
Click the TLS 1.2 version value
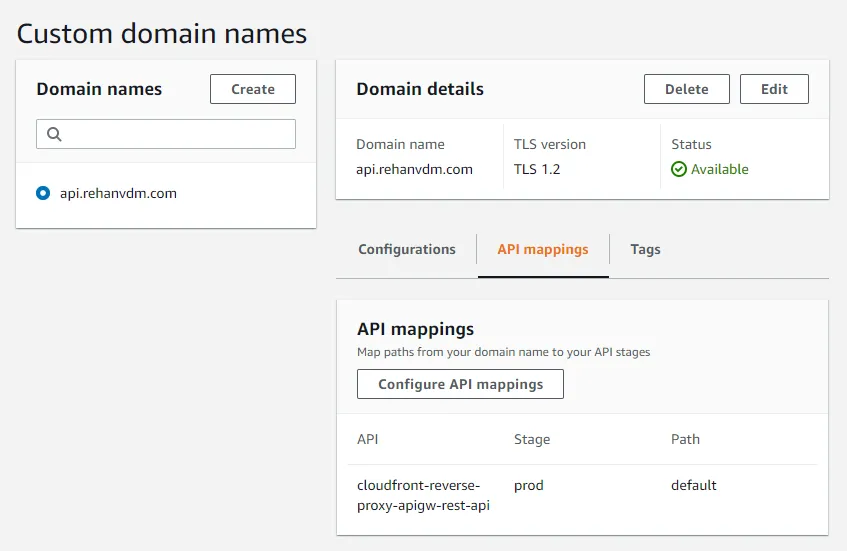(537, 170)
